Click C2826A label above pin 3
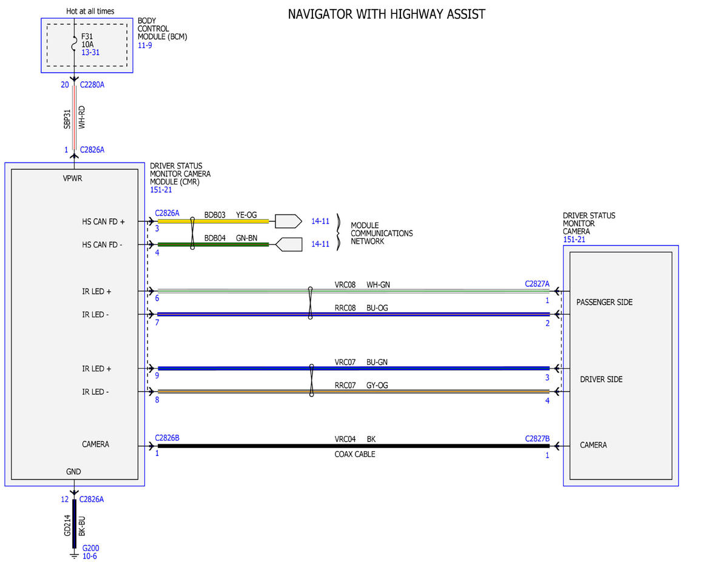This screenshot has height=562, width=728. click(167, 213)
